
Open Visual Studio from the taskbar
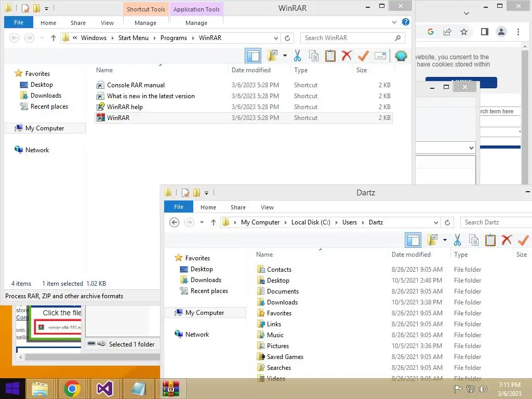[x=105, y=389]
